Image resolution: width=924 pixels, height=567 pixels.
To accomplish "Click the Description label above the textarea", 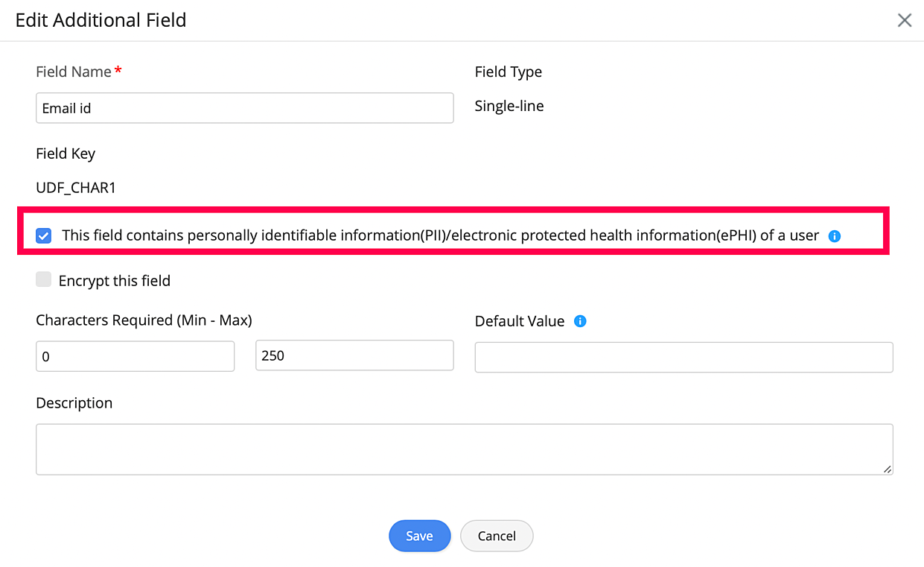I will (74, 403).
